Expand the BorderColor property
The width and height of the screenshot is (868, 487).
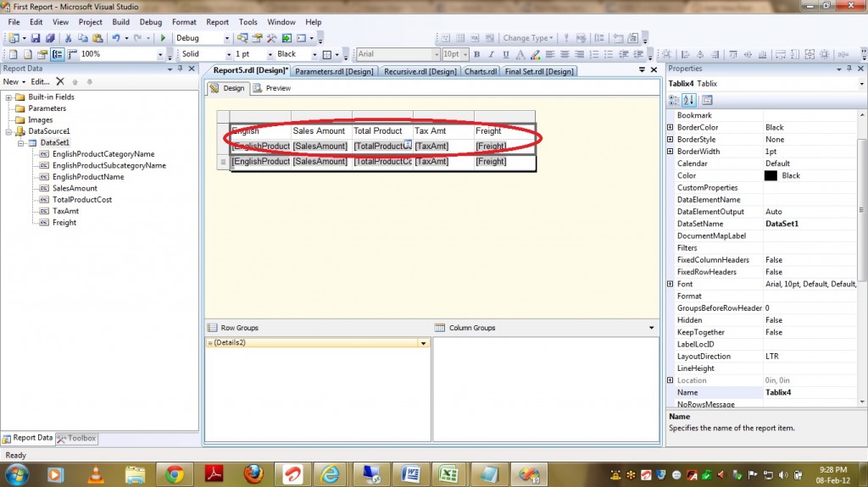(670, 127)
